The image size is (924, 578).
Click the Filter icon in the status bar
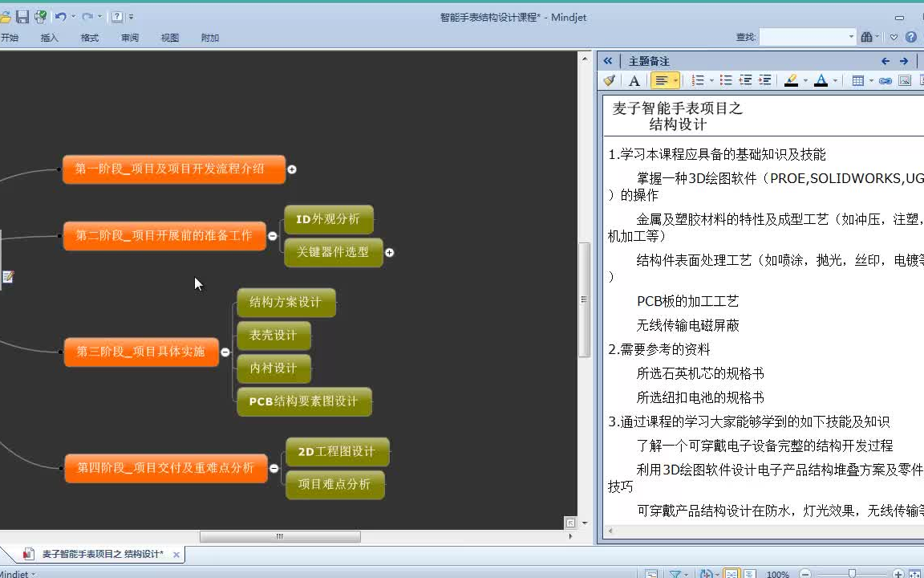[x=676, y=572]
